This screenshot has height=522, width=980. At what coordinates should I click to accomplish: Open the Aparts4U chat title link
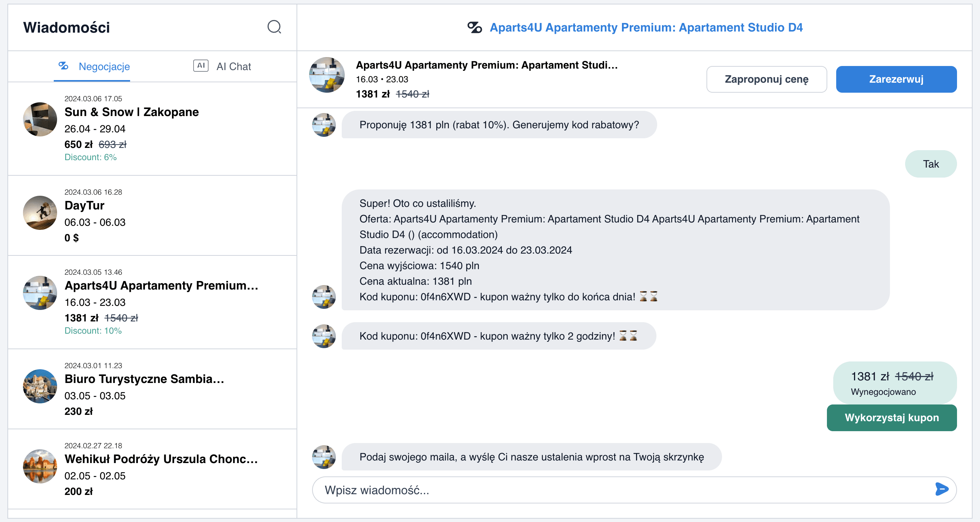646,27
